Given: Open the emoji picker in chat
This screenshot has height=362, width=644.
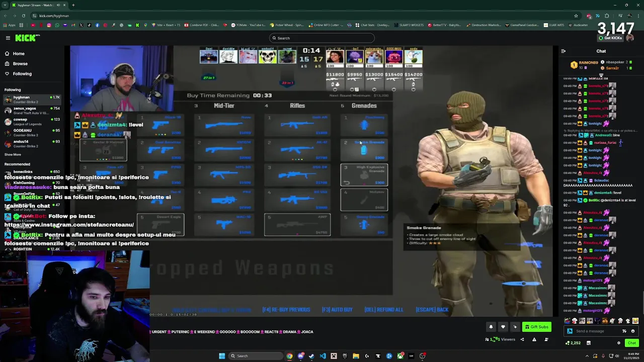Looking at the screenshot, I should [x=633, y=331].
